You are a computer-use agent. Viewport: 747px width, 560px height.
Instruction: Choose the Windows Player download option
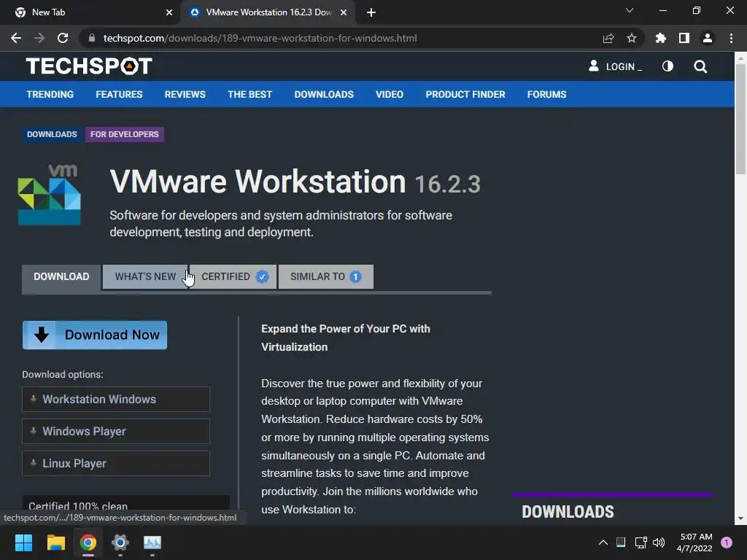(116, 432)
